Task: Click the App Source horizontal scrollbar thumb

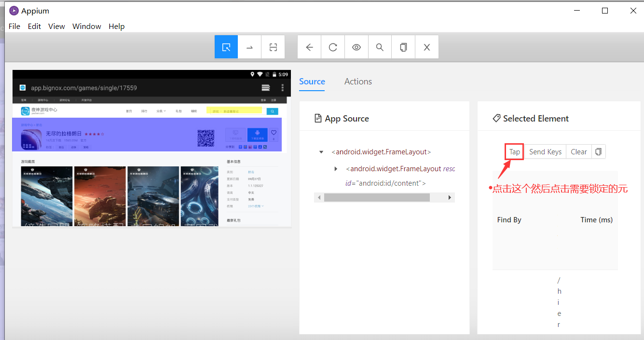Action: [x=376, y=198]
